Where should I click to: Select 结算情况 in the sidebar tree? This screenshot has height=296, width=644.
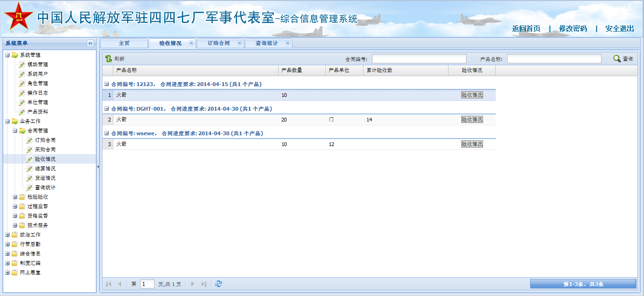45,168
